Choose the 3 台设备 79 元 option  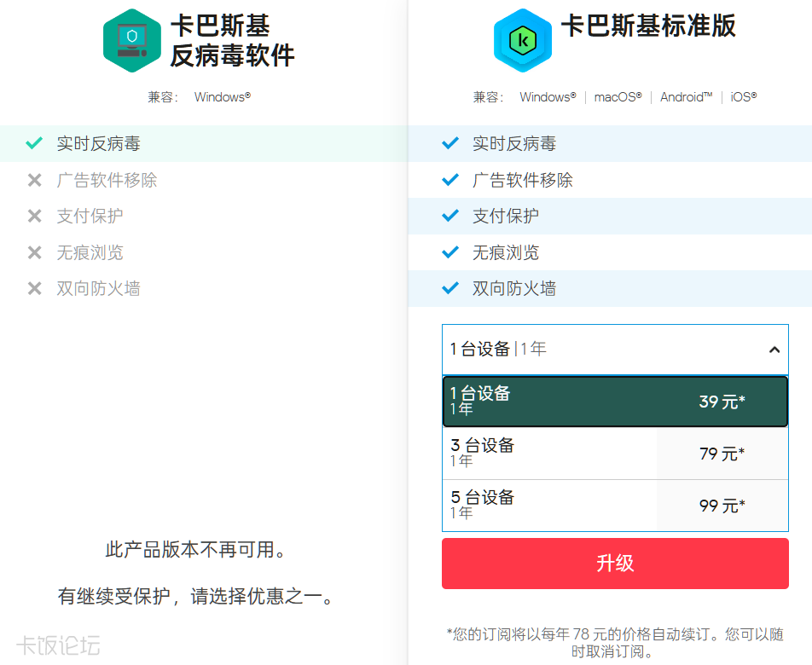[615, 454]
